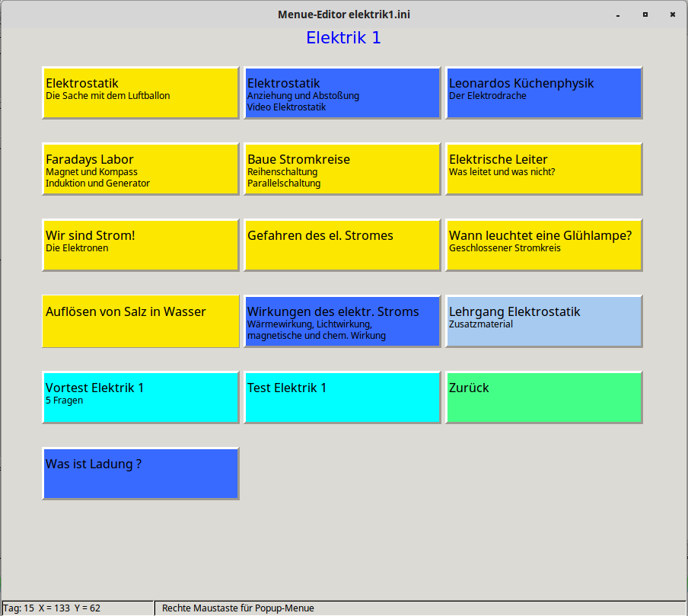The height and width of the screenshot is (616, 688).
Task: Click the Faradays Labor tile
Action: (x=140, y=168)
